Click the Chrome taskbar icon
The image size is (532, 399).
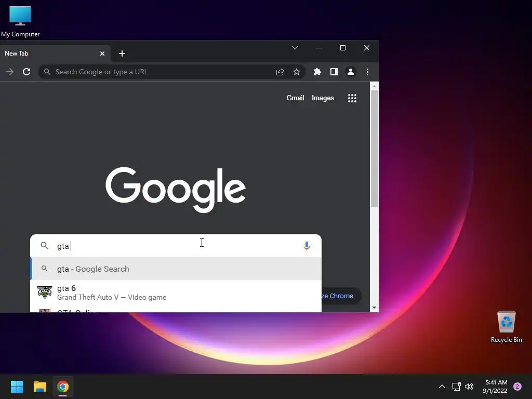[x=63, y=387]
